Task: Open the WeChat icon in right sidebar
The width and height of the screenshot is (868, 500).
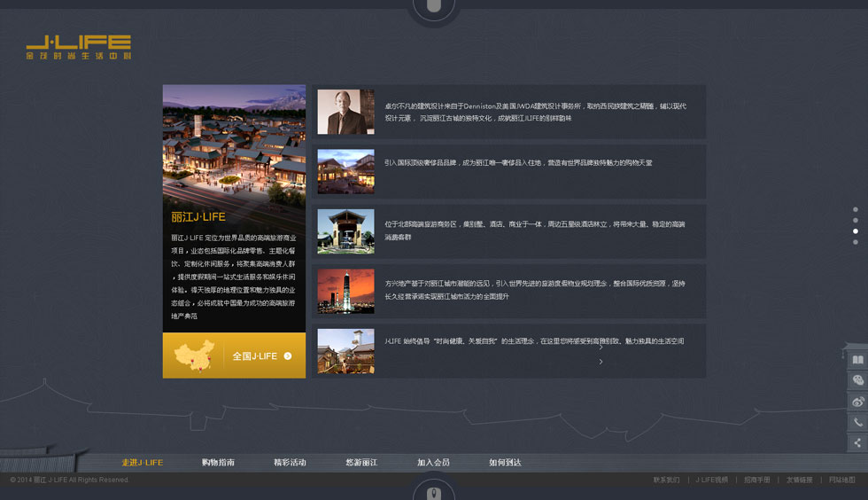Action: (x=856, y=380)
